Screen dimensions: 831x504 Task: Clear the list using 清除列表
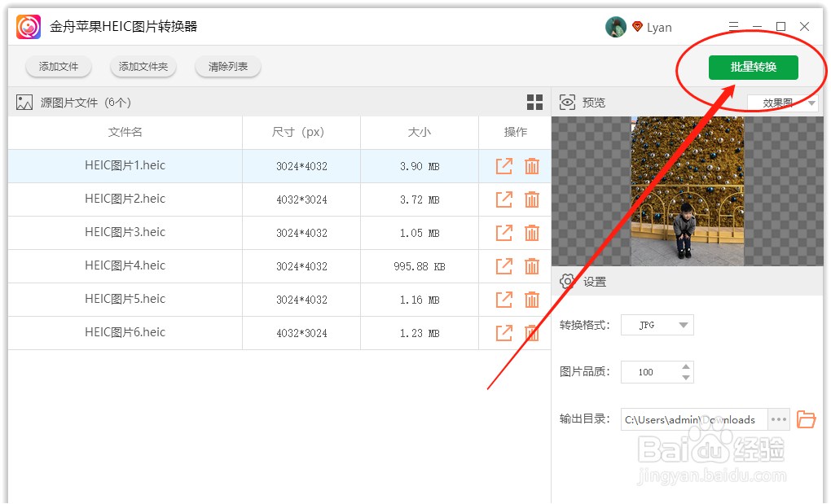click(x=227, y=68)
